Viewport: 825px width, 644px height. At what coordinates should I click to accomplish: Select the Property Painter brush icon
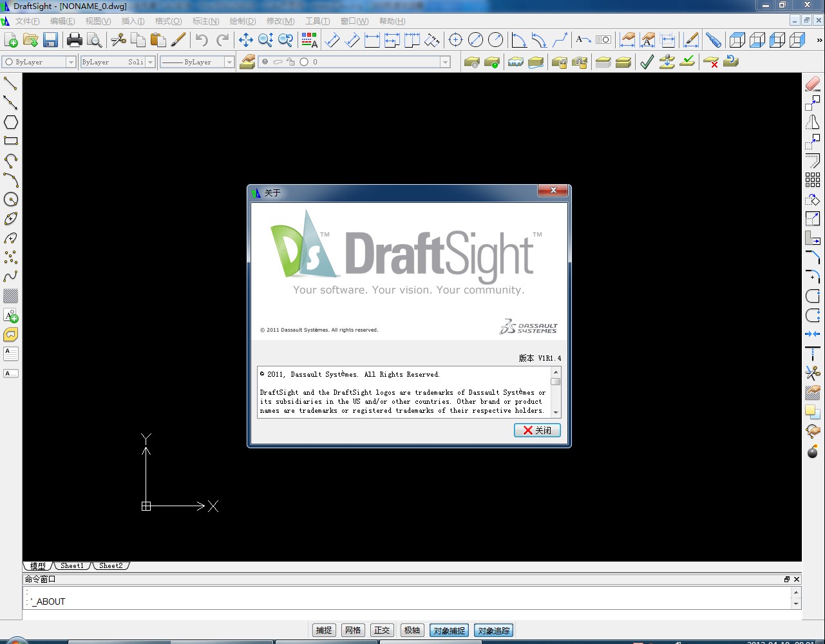[x=178, y=41]
